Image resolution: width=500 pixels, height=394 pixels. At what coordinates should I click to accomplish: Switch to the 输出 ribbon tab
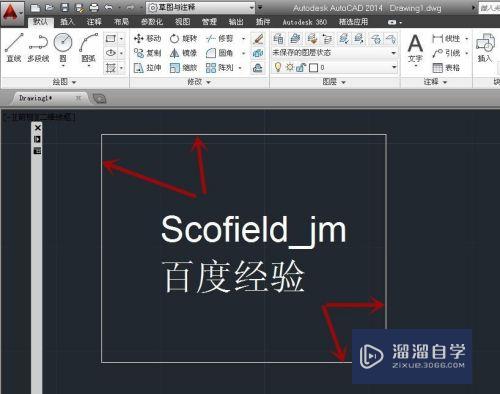coord(236,22)
